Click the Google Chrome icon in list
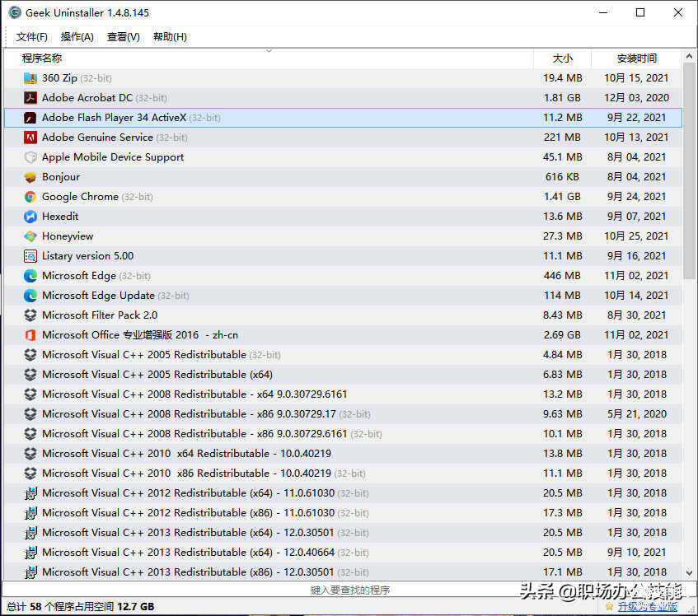 tap(30, 197)
